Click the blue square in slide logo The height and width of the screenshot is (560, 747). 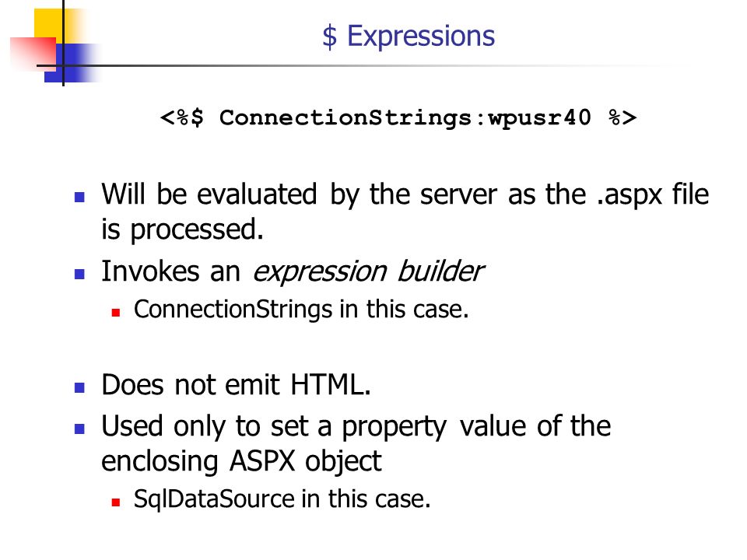[72, 63]
